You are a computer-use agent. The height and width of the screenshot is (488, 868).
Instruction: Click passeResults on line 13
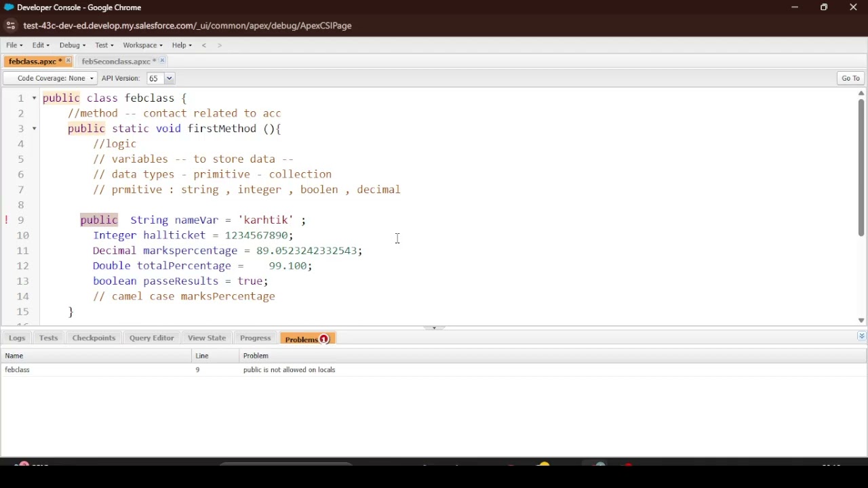coord(181,281)
